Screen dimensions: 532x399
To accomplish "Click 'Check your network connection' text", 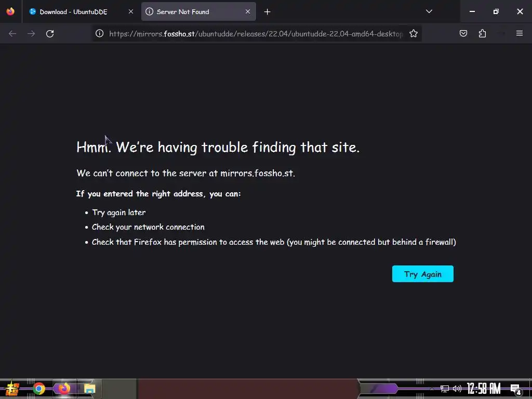I will [148, 227].
